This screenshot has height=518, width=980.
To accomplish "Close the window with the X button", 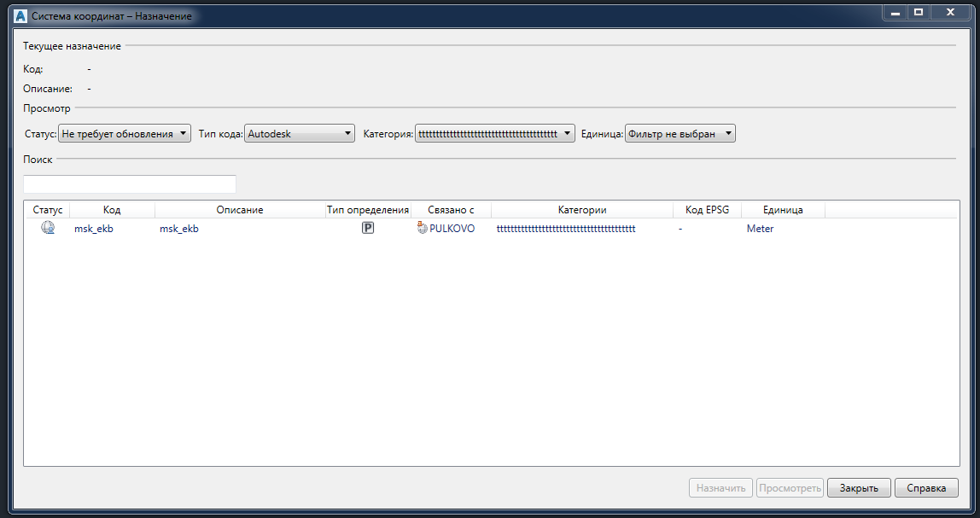I will point(951,13).
